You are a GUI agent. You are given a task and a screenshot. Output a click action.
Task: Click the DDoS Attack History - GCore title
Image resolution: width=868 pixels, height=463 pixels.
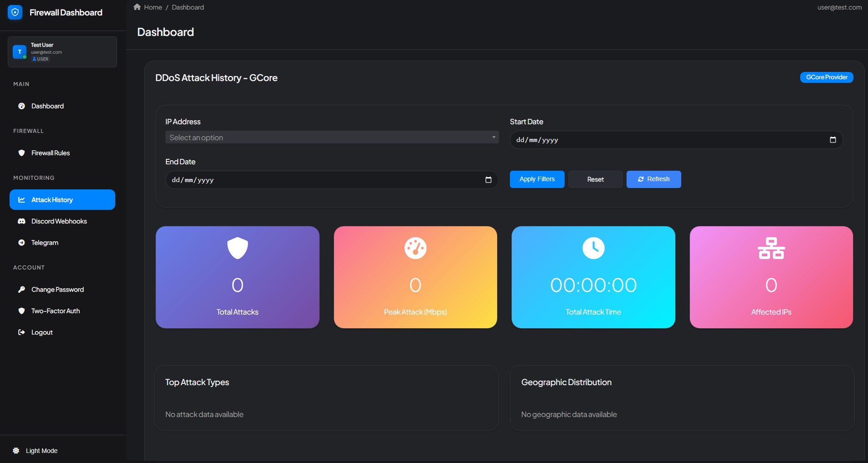click(x=216, y=78)
